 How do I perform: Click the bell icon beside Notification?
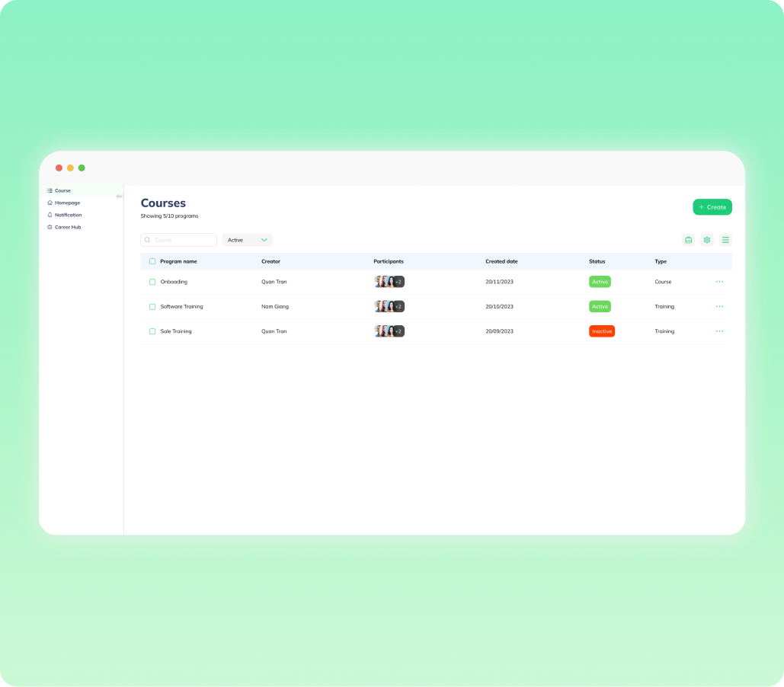pos(50,215)
